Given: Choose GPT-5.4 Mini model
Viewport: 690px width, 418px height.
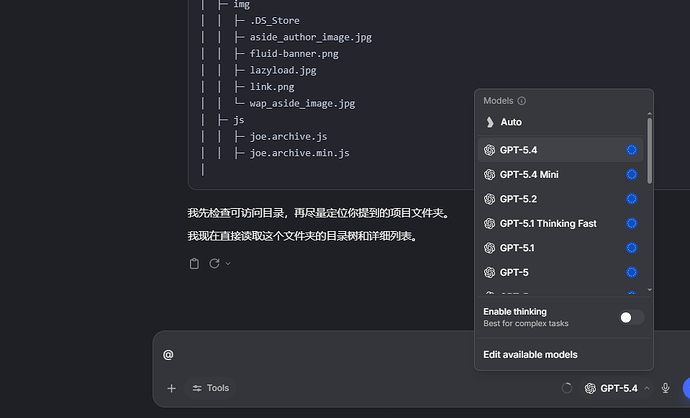Looking at the screenshot, I should pos(560,175).
